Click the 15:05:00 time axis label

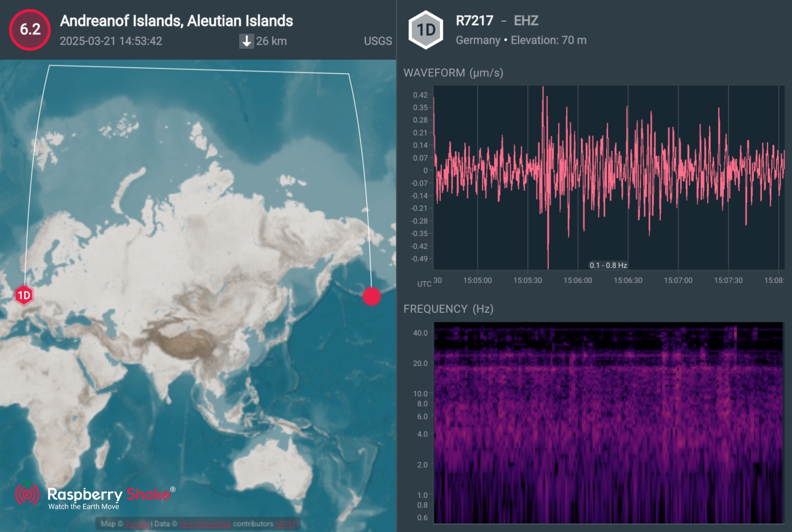click(x=478, y=280)
